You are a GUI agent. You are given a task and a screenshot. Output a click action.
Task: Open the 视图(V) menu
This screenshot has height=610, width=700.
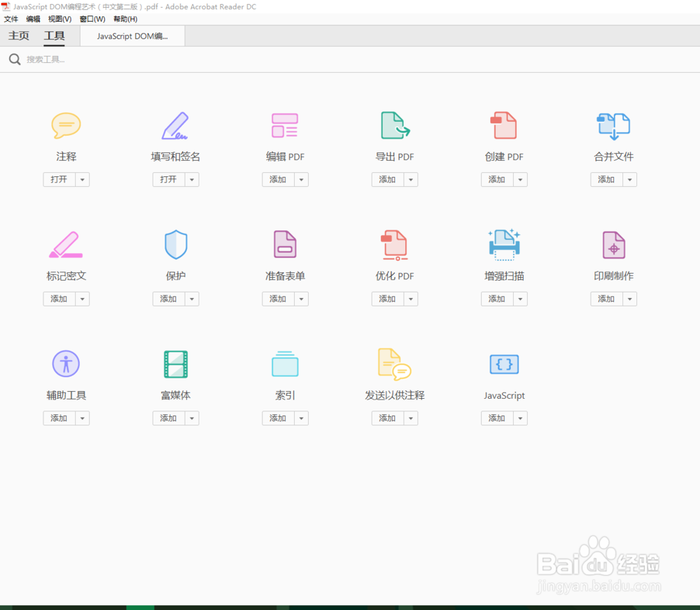coord(59,19)
